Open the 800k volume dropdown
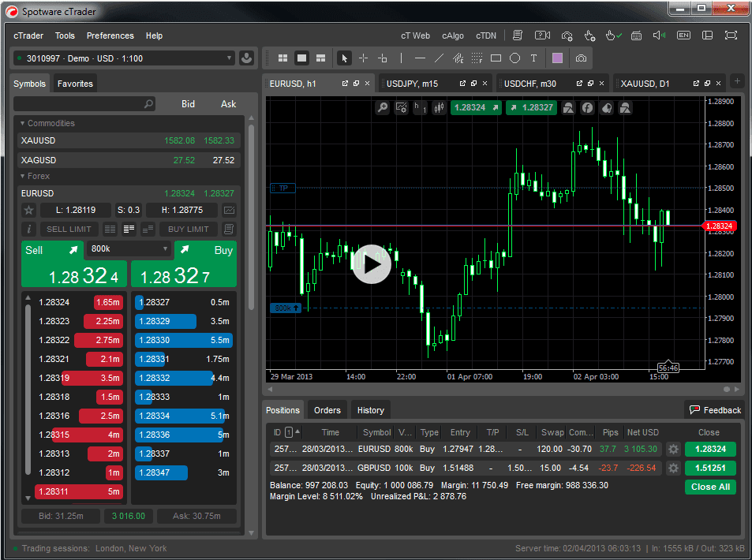Image resolution: width=752 pixels, height=560 pixels. pos(129,249)
